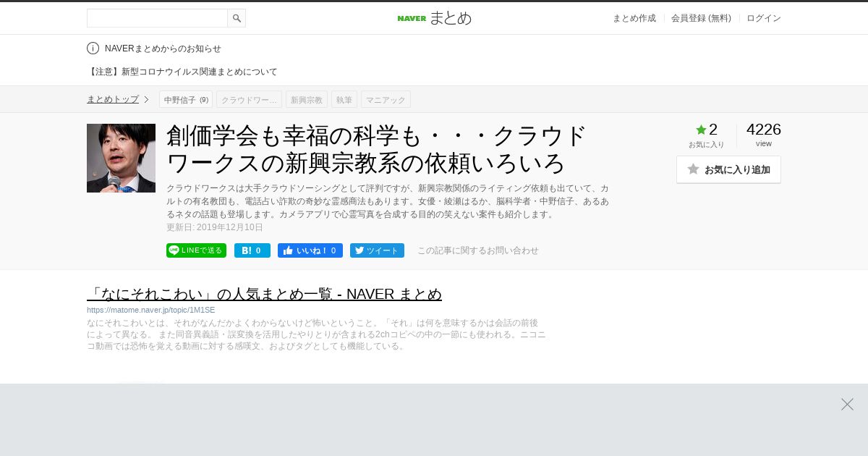This screenshot has width=868, height=456.
Task: Open the 新型コロナウイルス関連まとめ notice
Action: tap(182, 72)
